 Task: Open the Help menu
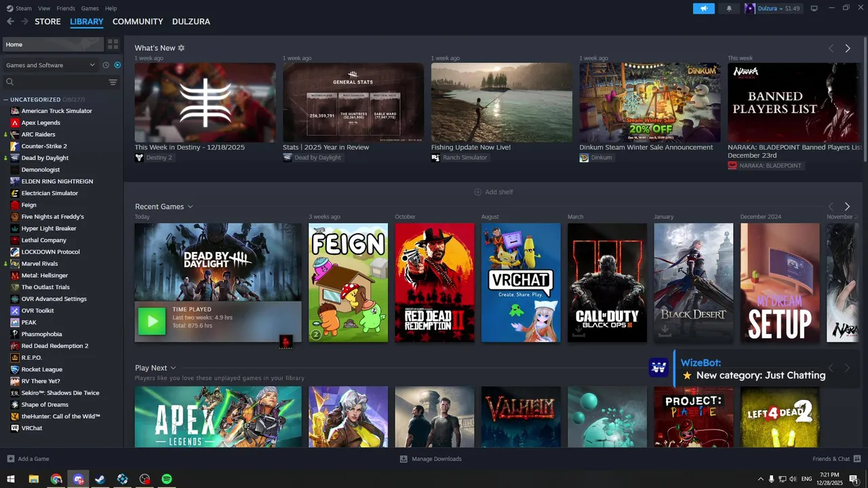point(111,8)
